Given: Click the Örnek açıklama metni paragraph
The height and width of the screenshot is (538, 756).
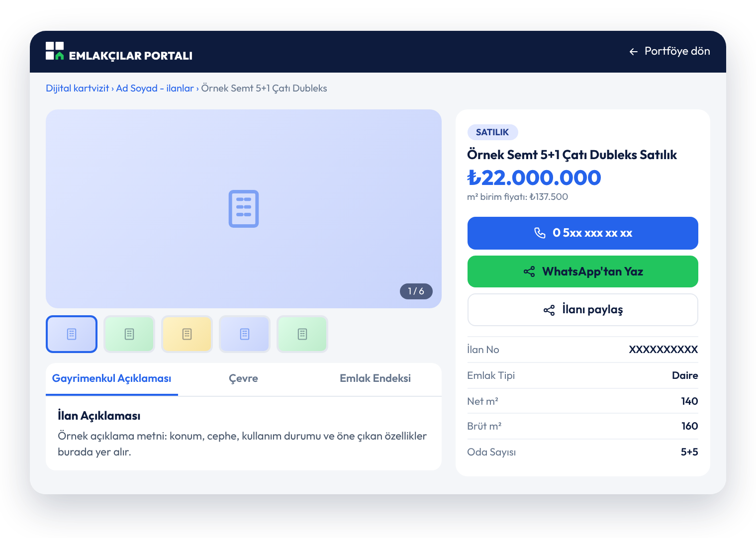Looking at the screenshot, I should [x=242, y=444].
